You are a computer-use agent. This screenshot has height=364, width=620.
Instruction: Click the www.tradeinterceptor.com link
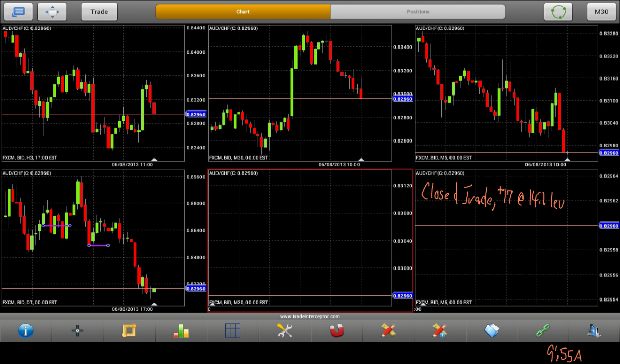tap(310, 316)
